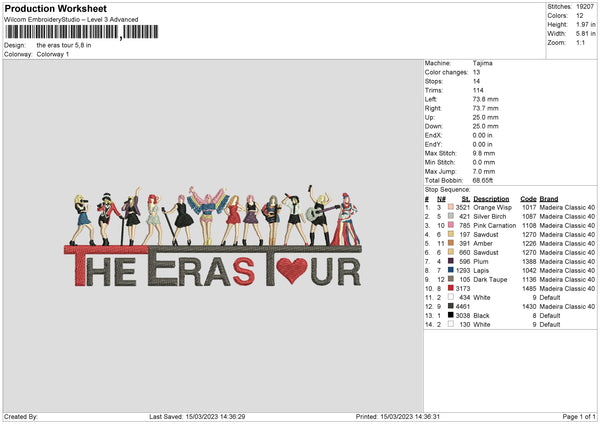Viewport: 600px width, 424px height.
Task: Click the 'Dark Taupe' description text
Action: [x=490, y=279]
